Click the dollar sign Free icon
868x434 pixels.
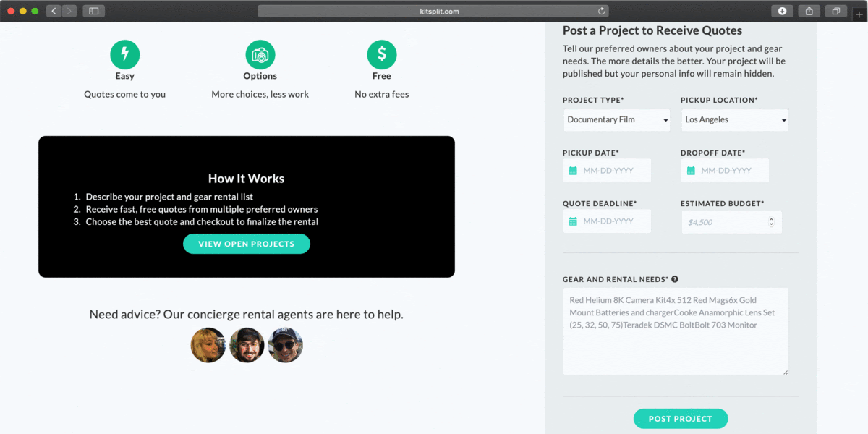pyautogui.click(x=382, y=54)
